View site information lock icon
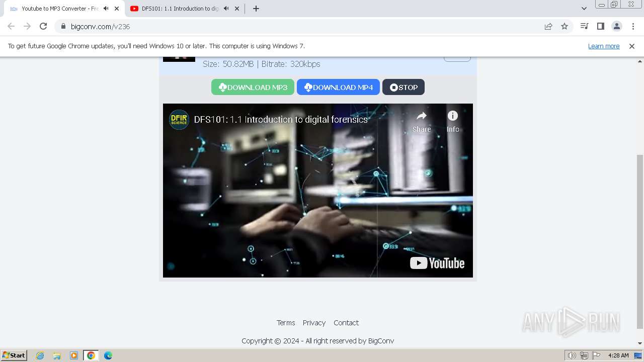Image resolution: width=644 pixels, height=362 pixels. coord(63,26)
